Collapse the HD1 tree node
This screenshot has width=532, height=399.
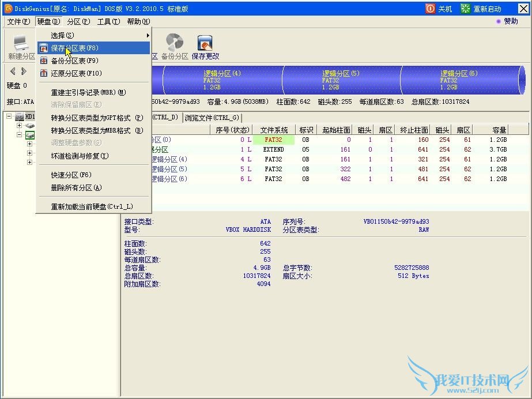click(9, 116)
